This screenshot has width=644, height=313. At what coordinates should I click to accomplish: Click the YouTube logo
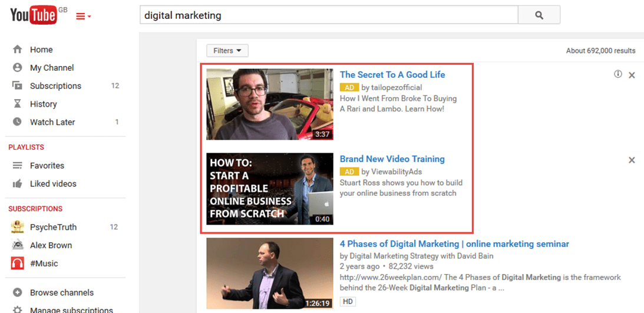point(34,15)
